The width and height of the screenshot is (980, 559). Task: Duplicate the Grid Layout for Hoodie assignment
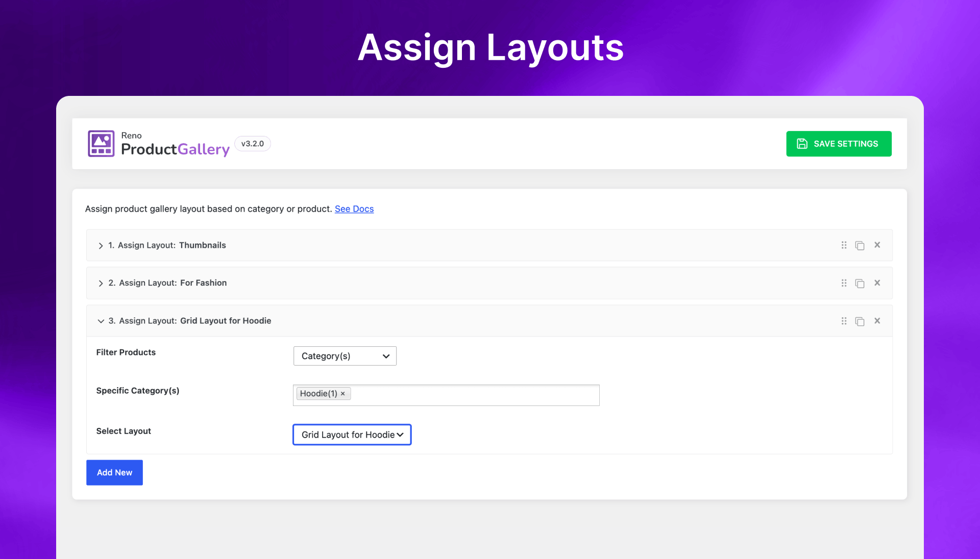(860, 321)
